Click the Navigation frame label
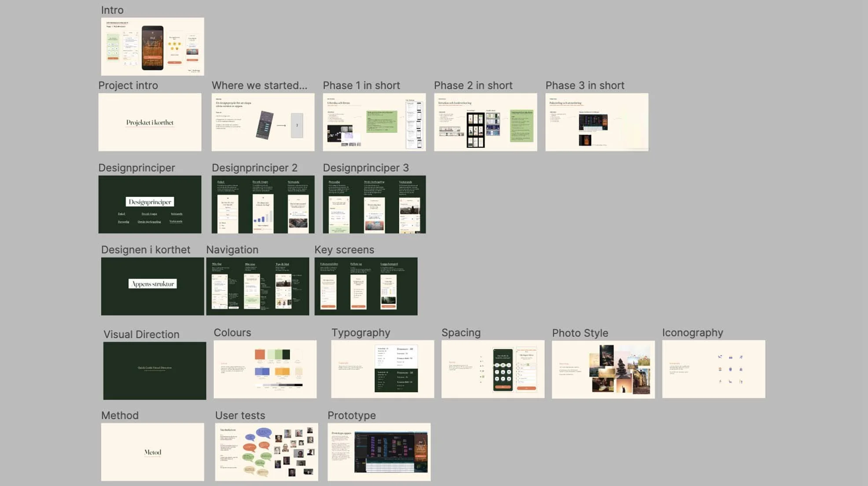The image size is (868, 486). point(232,250)
